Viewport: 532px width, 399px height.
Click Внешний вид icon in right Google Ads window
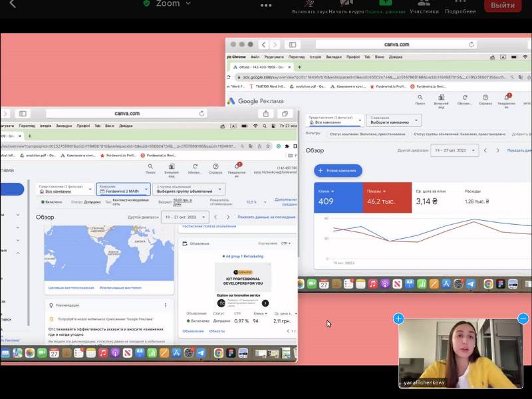(x=441, y=100)
